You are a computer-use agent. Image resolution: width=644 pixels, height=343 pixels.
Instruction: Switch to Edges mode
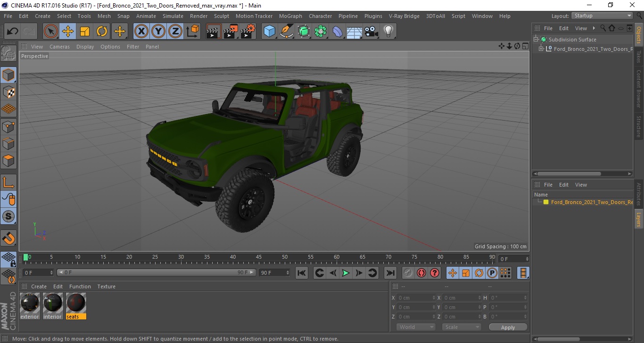[x=8, y=143]
